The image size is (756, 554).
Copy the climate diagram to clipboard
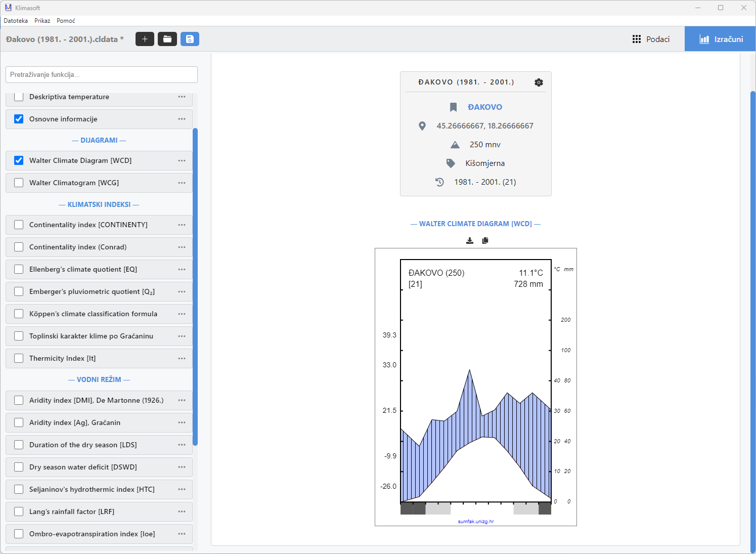(x=485, y=240)
